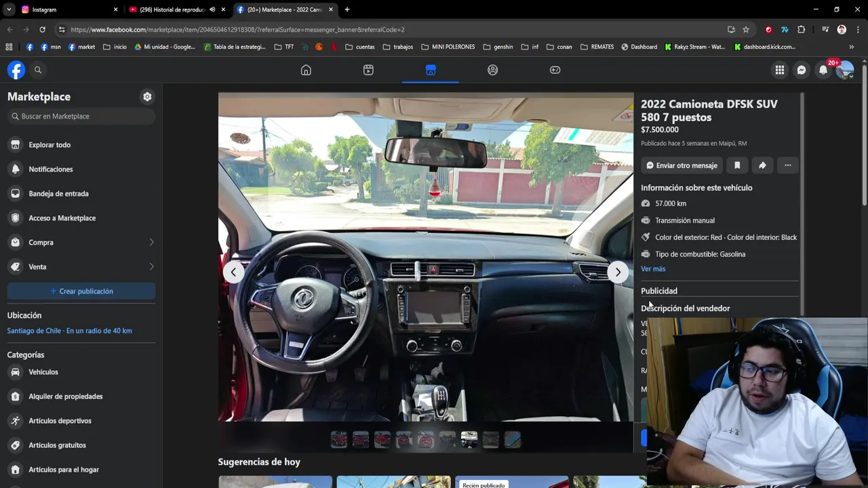Screen dimensions: 868x488
Task: Open MINI POLERONES bookmarks folder
Action: coord(448,47)
